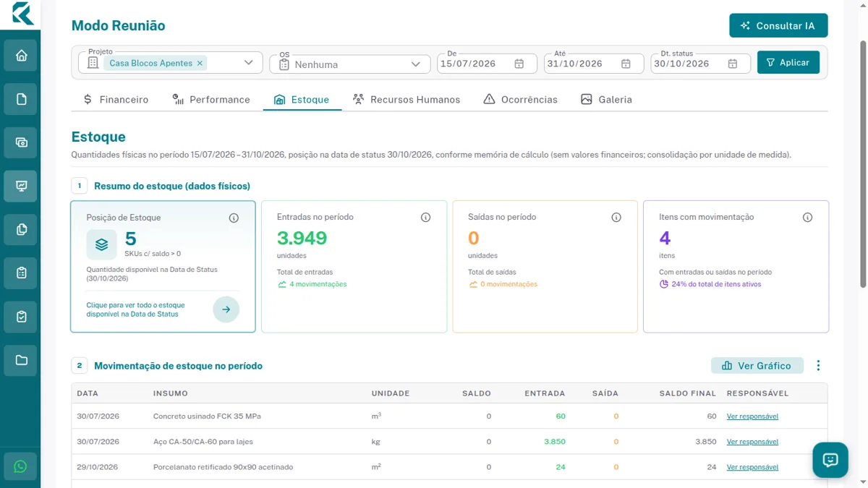Click the company logo at top of sidebar
Viewport: 868px width, 488px height.
pyautogui.click(x=22, y=14)
